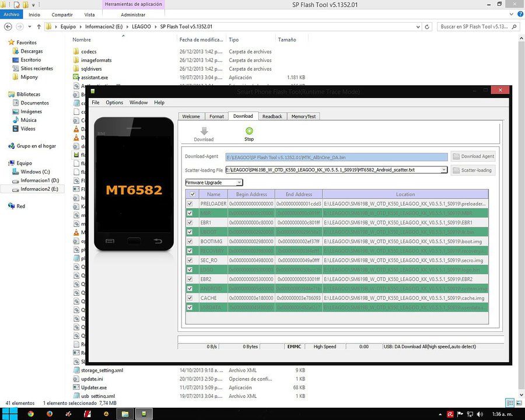This screenshot has height=420, width=525.
Task: Open the Options menu in Flash Tool
Action: pos(114,103)
